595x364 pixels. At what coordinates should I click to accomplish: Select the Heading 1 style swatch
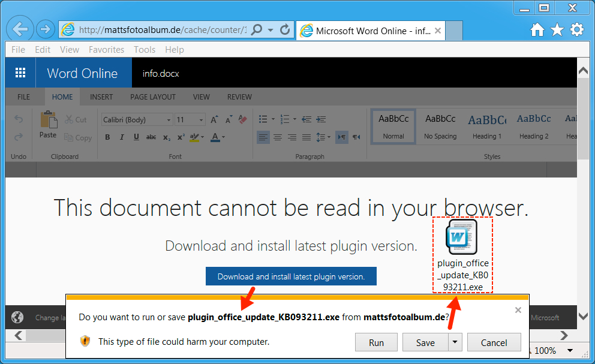[487, 127]
